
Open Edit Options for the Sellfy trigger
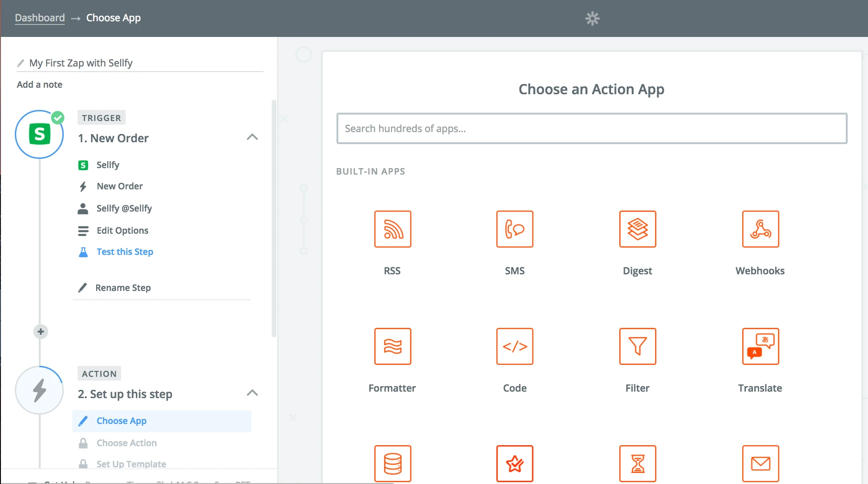122,230
